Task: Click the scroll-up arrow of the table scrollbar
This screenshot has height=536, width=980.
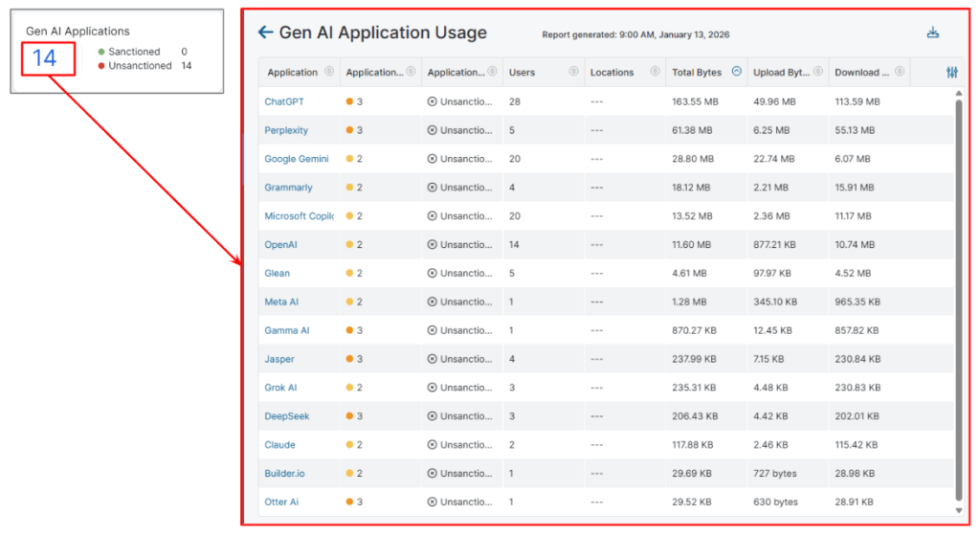Action: point(959,93)
